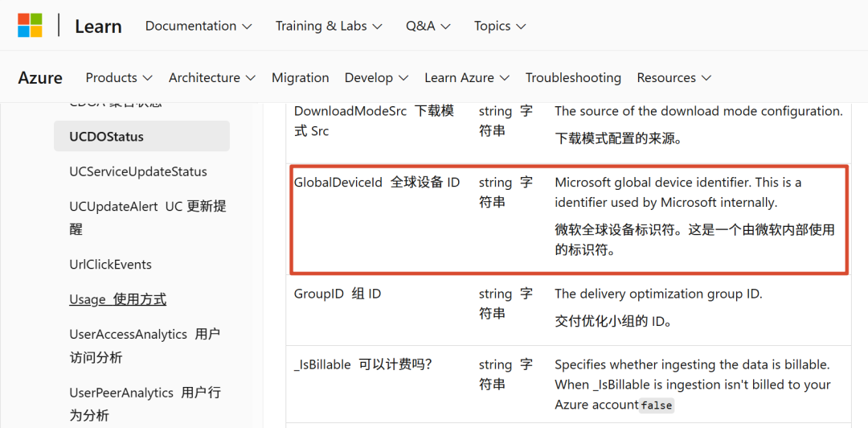Expand the Architecture menu
Screen dimensions: 868x428
tap(212, 77)
